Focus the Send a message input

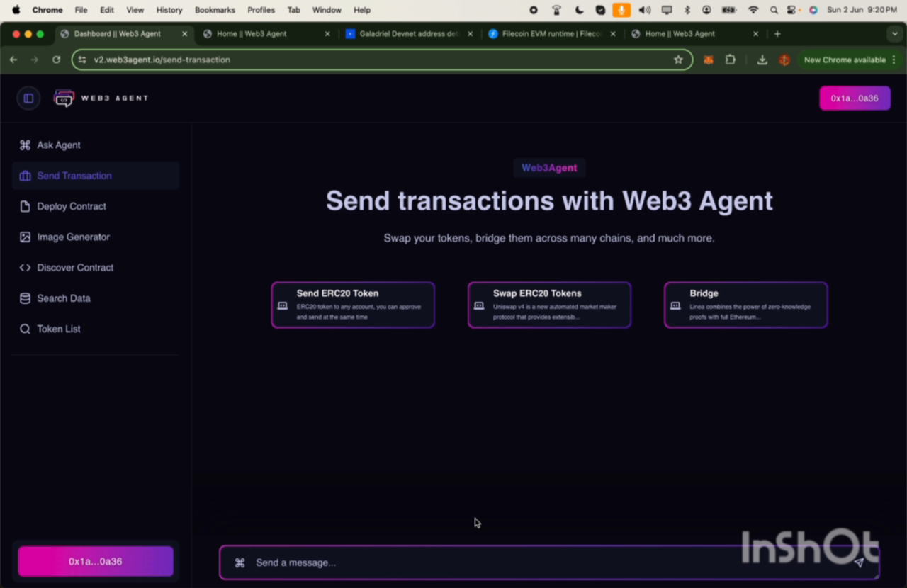(549, 562)
